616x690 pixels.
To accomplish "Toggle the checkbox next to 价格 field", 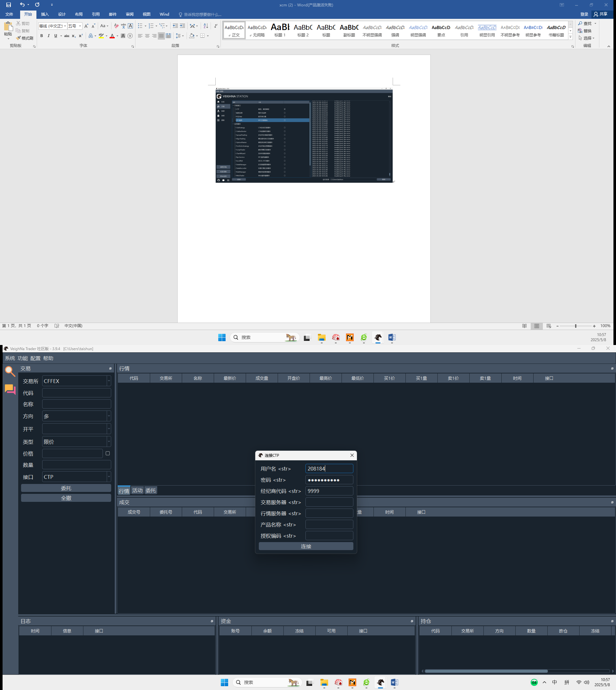I will pyautogui.click(x=108, y=454).
